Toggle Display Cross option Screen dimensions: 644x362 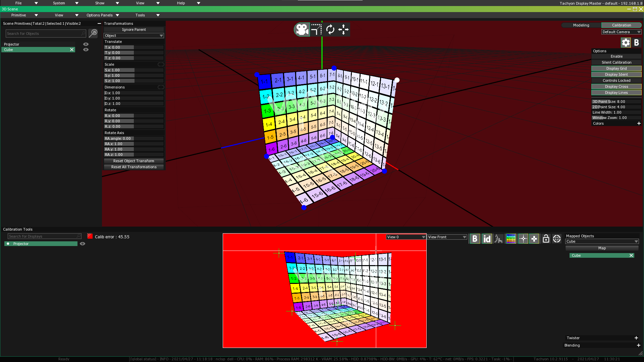point(616,86)
